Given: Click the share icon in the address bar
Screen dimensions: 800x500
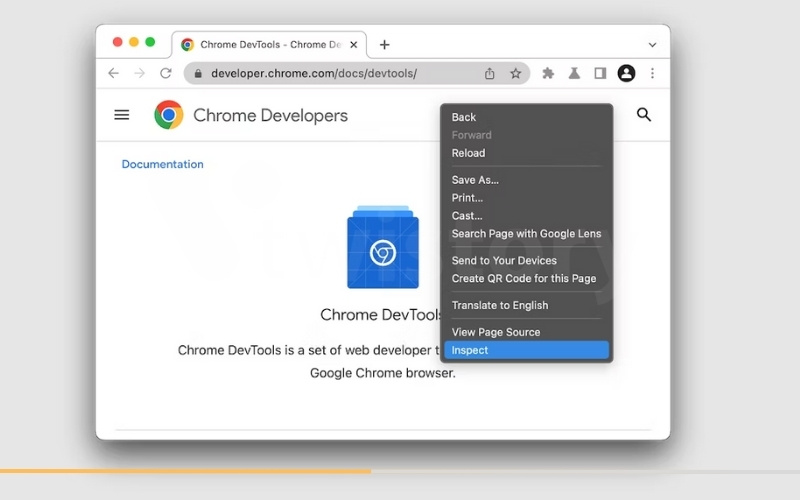Looking at the screenshot, I should (489, 73).
